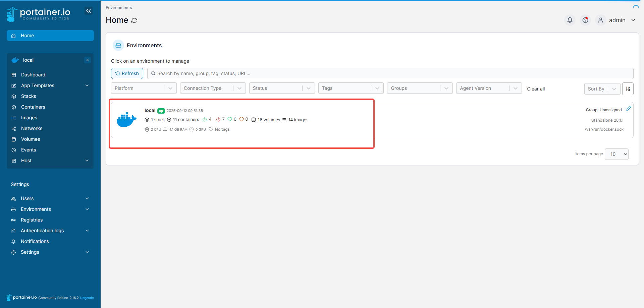Click the '0 GPU' chip icon
This screenshot has width=644, height=308.
click(192, 129)
